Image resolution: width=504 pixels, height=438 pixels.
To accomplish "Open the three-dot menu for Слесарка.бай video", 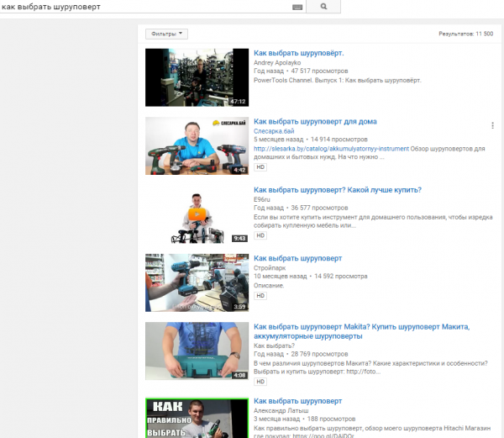I will pyautogui.click(x=492, y=125).
